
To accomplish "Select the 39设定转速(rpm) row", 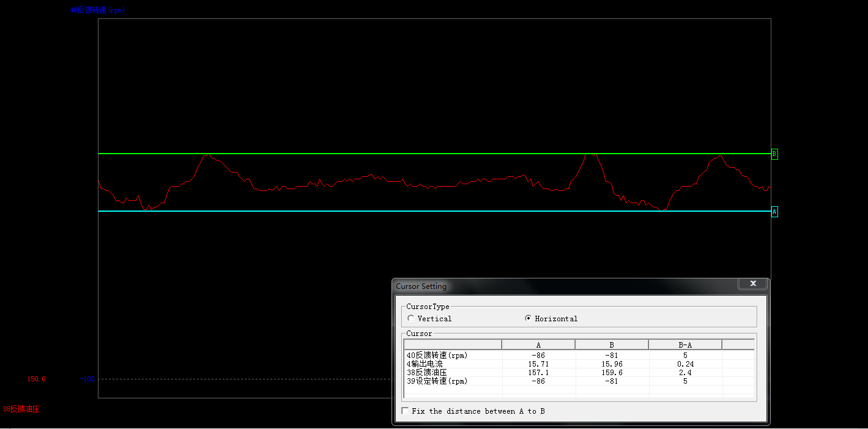I will [x=437, y=381].
